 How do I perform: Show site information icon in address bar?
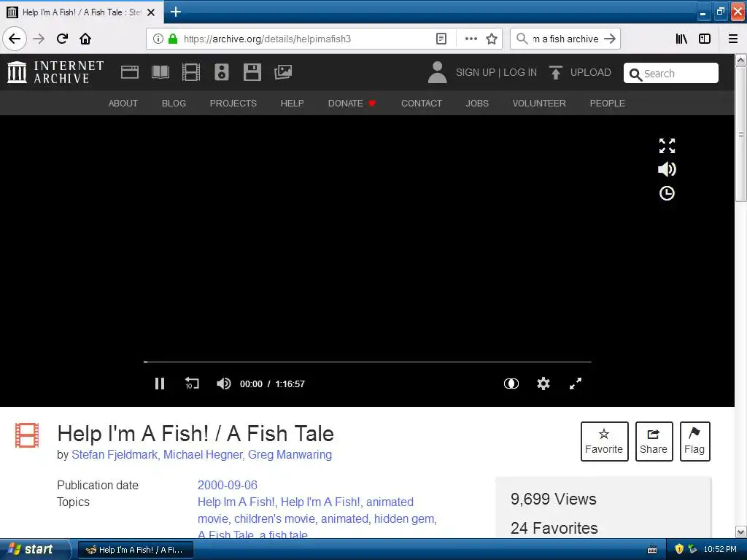pos(158,39)
